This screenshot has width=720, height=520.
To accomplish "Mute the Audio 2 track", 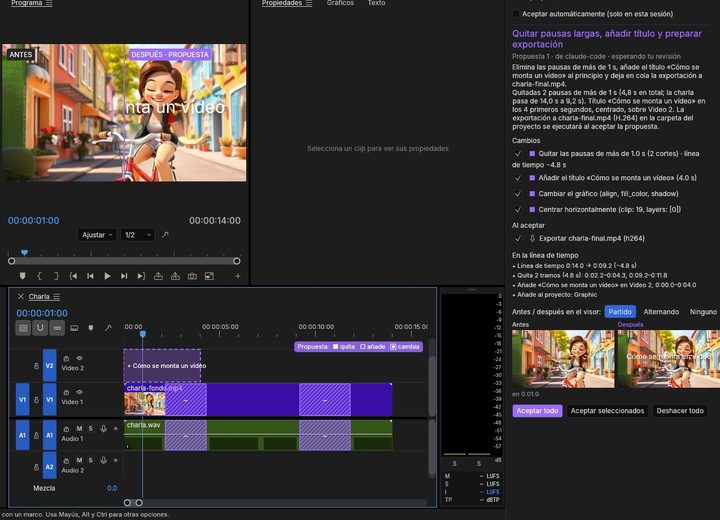I will [x=79, y=460].
